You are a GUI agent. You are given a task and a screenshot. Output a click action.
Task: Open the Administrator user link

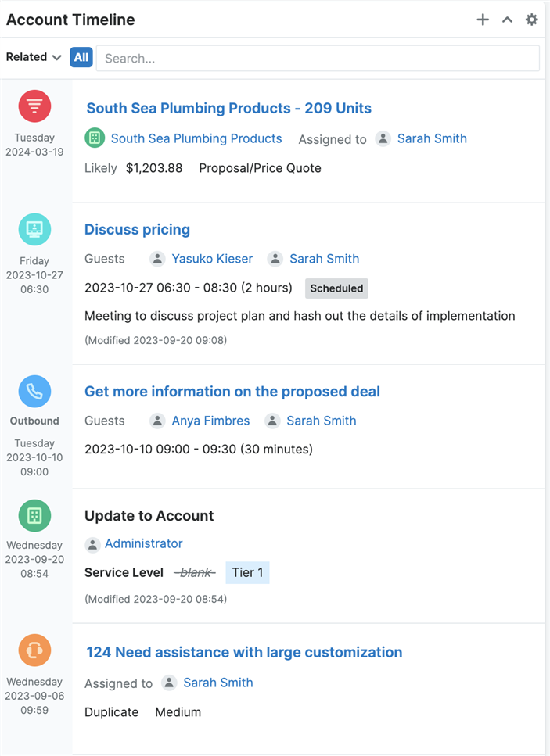143,543
